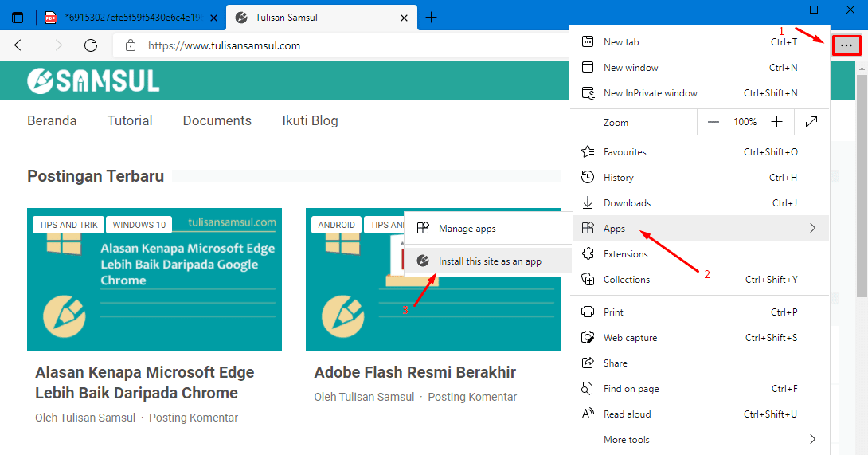Click the ANDROID tag
This screenshot has width=868, height=455.
click(336, 225)
